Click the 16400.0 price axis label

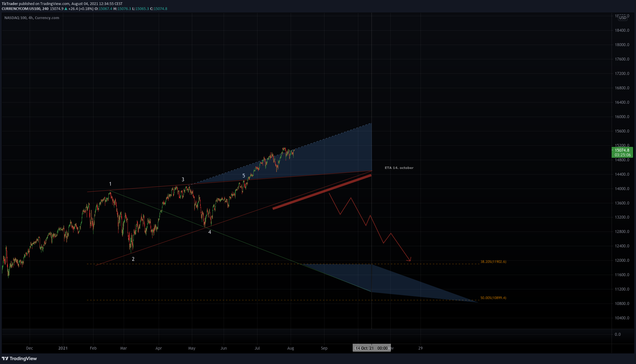point(622,102)
